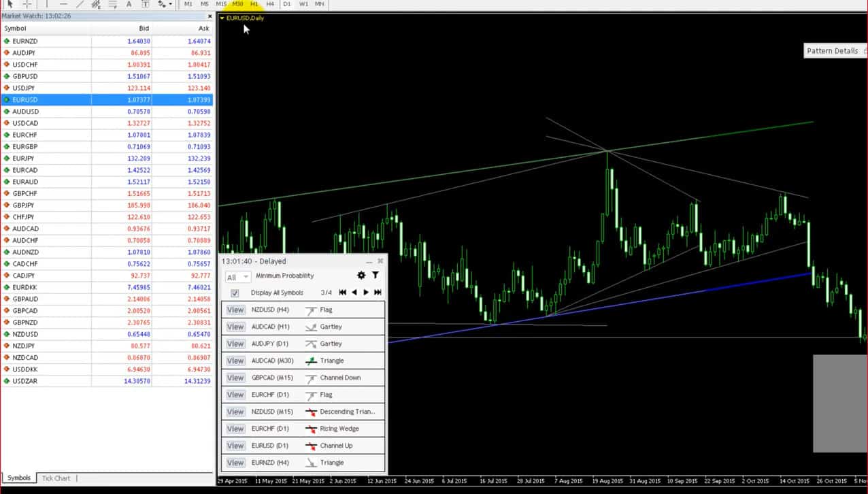
Task: Select the Text insertion tool
Action: [129, 4]
